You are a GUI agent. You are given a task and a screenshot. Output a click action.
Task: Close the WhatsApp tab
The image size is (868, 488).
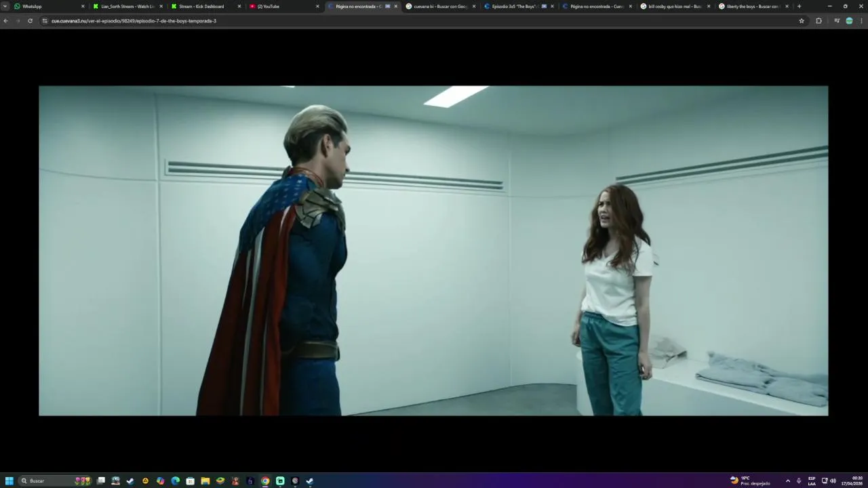(83, 6)
